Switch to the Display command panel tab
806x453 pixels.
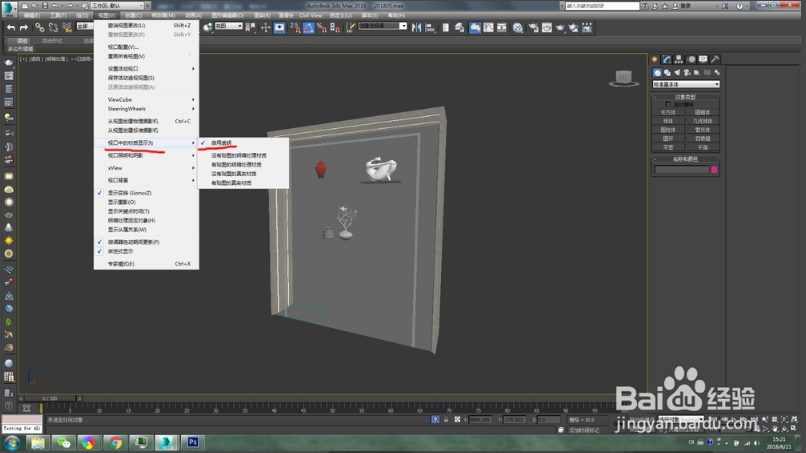click(703, 59)
